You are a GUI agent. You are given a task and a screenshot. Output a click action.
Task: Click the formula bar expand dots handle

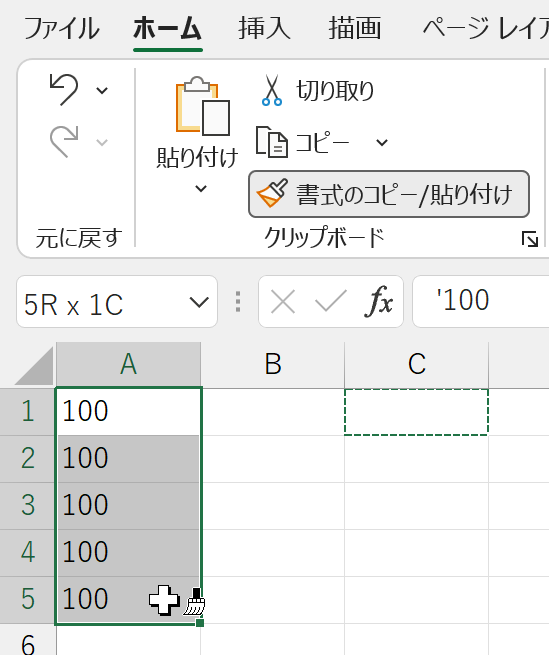pos(238,302)
